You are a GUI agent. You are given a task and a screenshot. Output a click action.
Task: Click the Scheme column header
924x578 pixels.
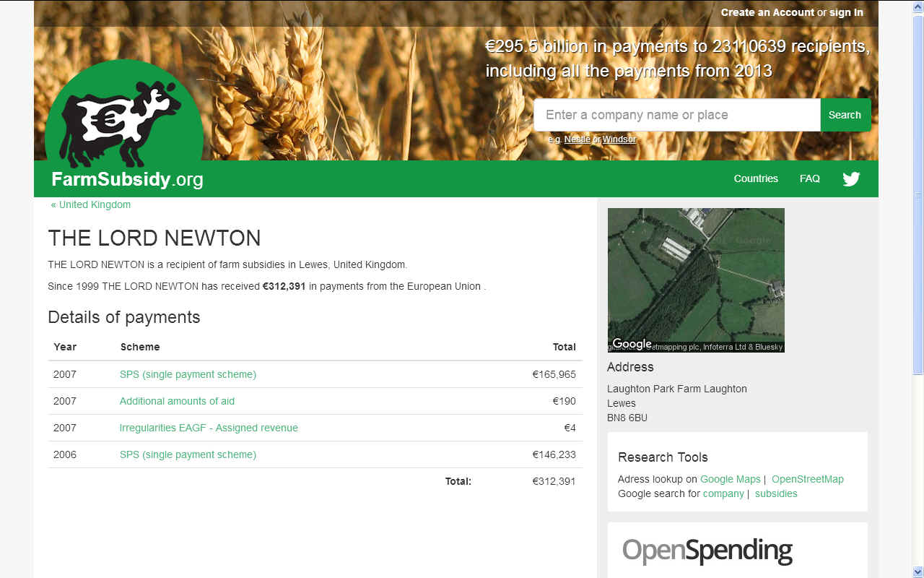coord(140,347)
